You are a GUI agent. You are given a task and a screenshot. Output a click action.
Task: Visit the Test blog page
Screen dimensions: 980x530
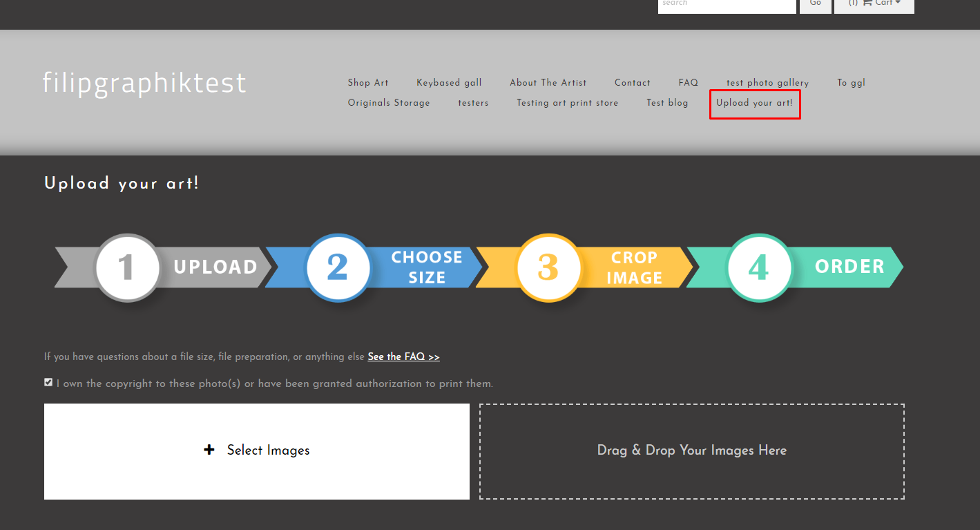coord(667,103)
